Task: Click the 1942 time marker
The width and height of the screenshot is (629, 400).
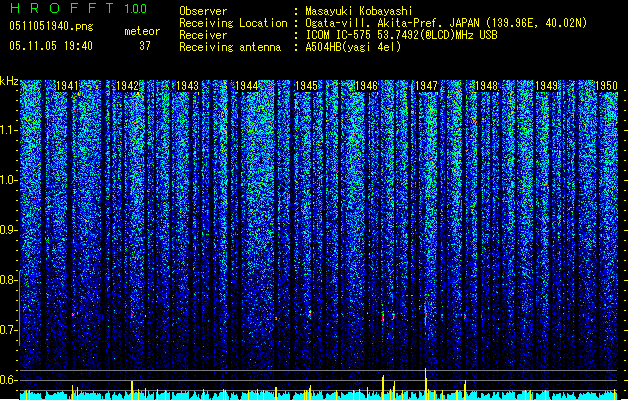Action: [x=127, y=86]
